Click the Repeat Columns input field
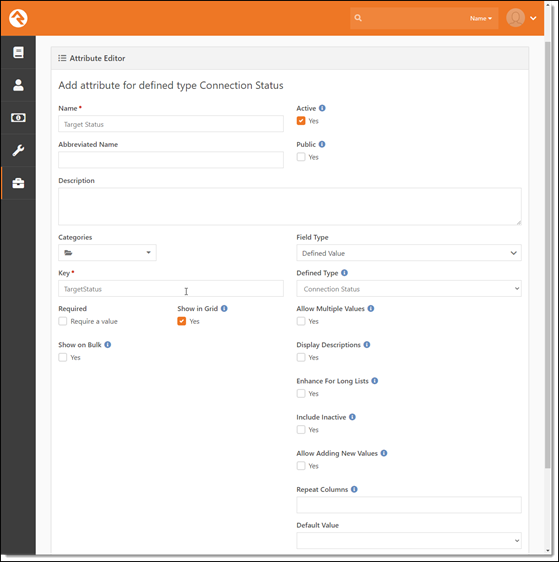 pos(409,505)
